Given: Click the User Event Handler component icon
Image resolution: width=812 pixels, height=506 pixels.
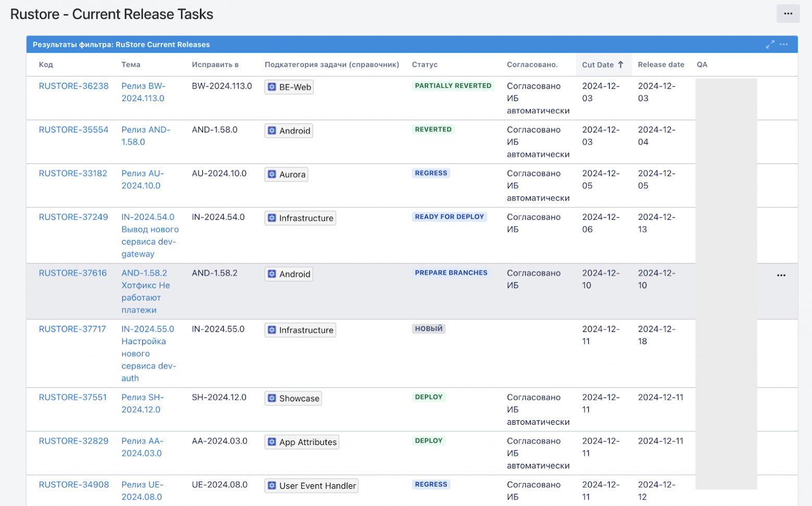Looking at the screenshot, I should (x=272, y=486).
